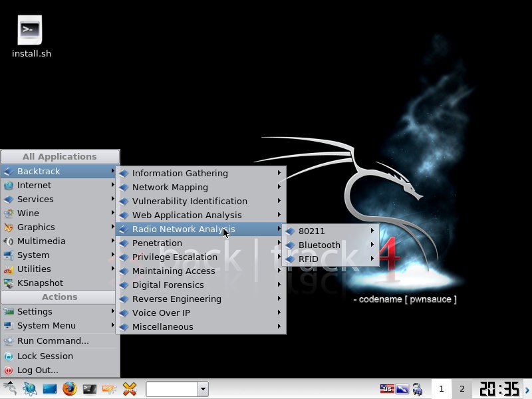The height and width of the screenshot is (399, 532).
Task: Click the System menu entry icon
Action: point(9,255)
